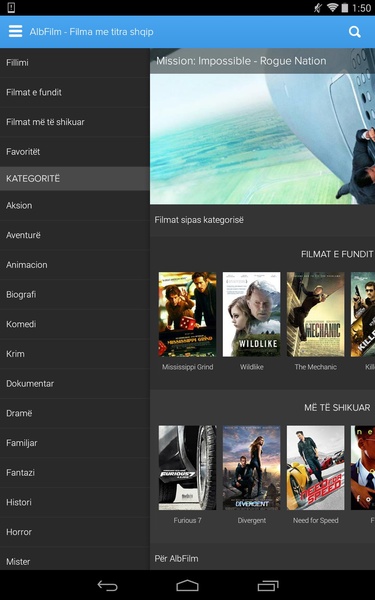375x600 pixels.
Task: Open the hamburger menu icon
Action: [x=15, y=32]
